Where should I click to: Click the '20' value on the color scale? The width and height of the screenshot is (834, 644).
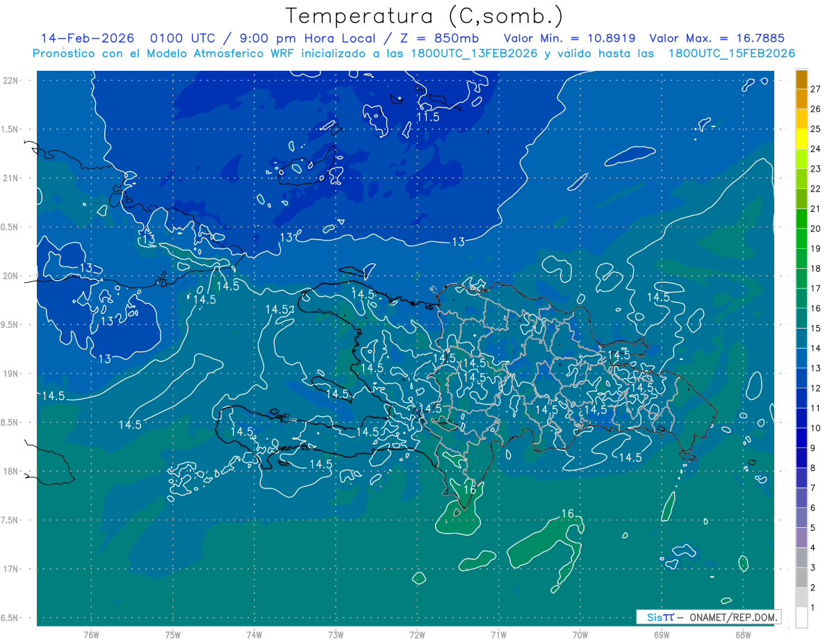pyautogui.click(x=816, y=229)
